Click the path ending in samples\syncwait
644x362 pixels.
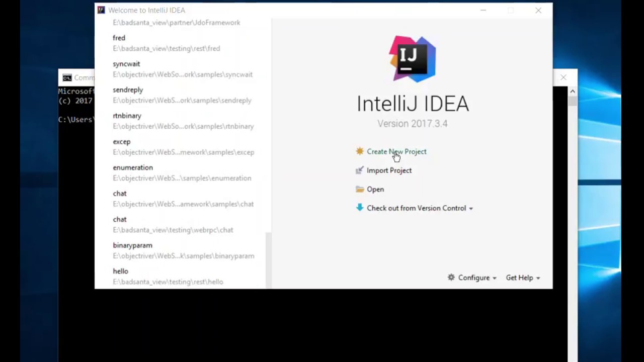pyautogui.click(x=183, y=74)
